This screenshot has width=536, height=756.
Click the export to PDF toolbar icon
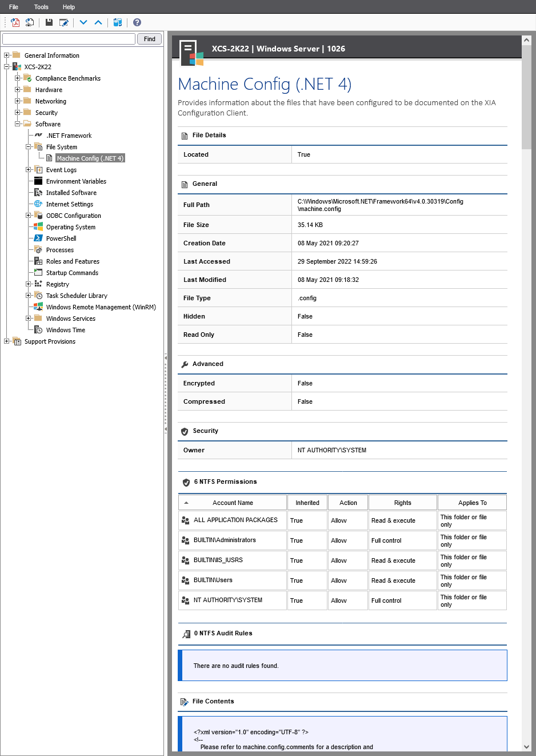15,22
